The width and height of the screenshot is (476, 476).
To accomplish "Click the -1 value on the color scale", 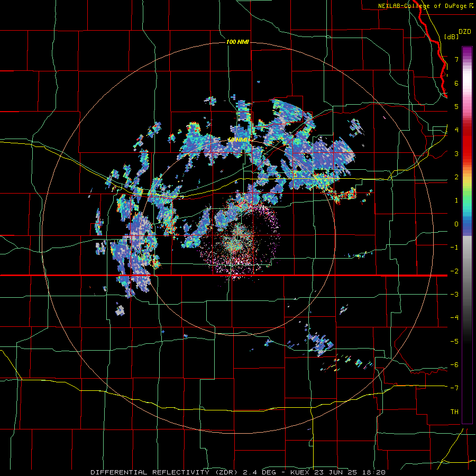I will (x=454, y=248).
